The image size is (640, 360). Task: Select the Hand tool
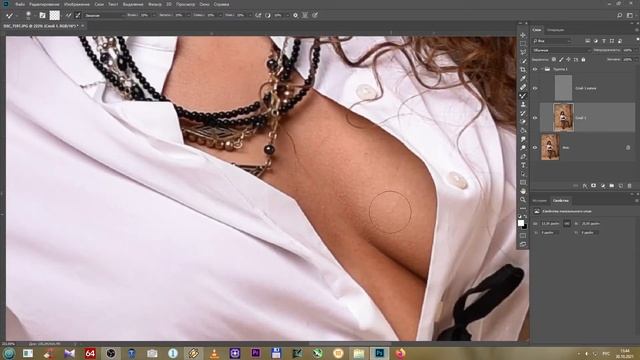(x=523, y=191)
